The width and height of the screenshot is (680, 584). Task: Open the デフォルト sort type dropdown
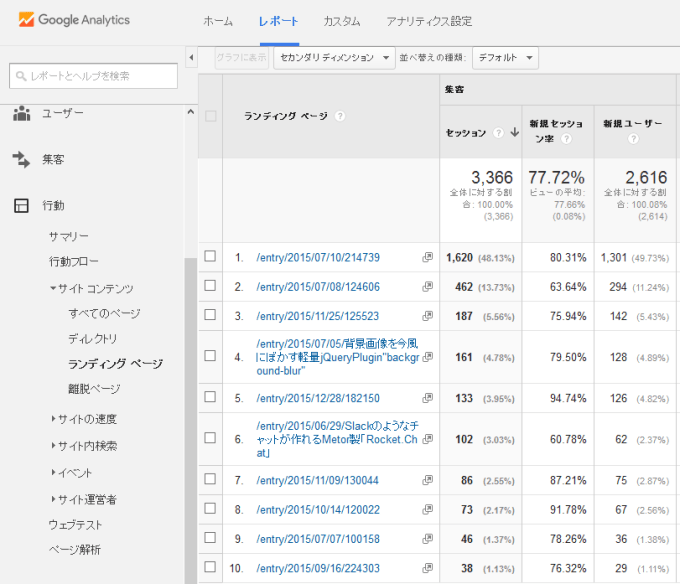click(x=505, y=58)
